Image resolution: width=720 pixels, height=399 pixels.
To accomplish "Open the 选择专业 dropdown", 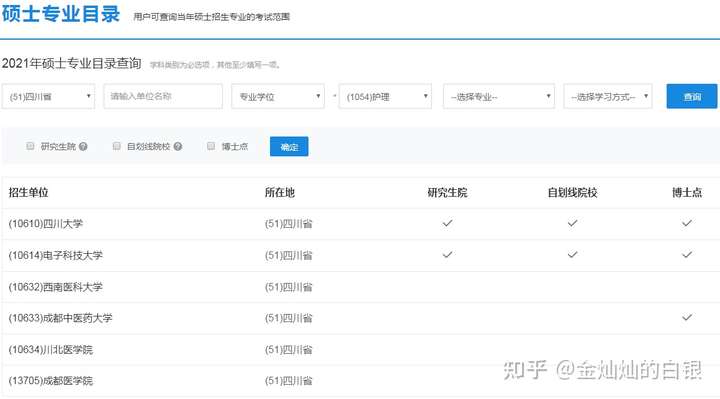I will (x=499, y=96).
